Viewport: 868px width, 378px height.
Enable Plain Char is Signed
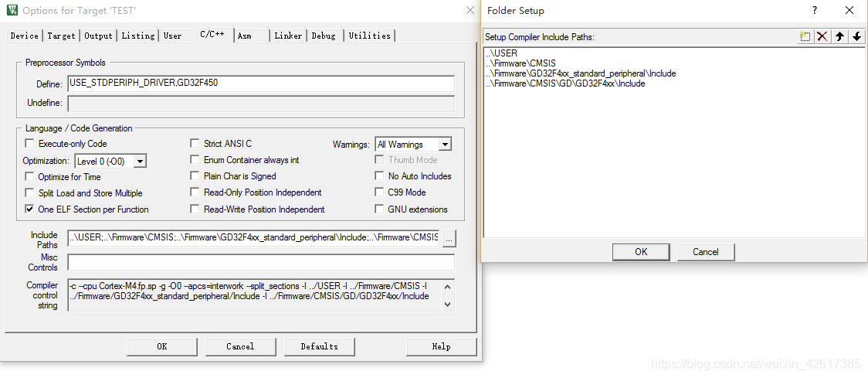(195, 175)
